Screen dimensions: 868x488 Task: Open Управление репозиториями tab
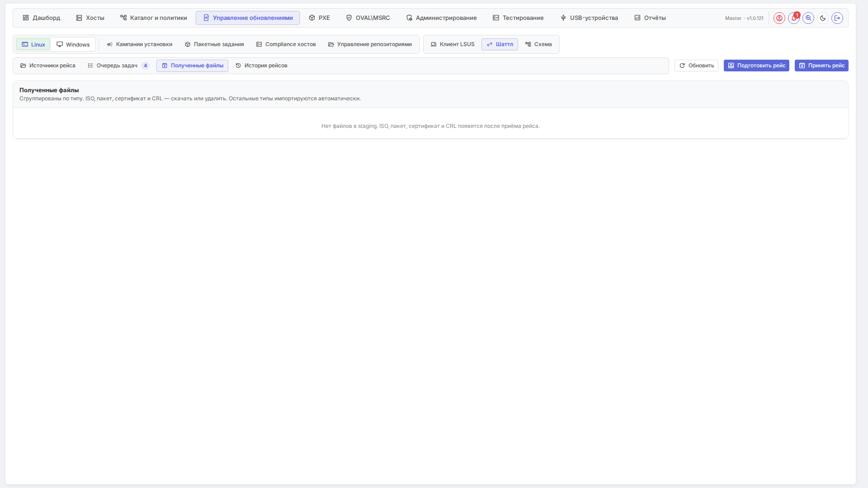pyautogui.click(x=370, y=44)
